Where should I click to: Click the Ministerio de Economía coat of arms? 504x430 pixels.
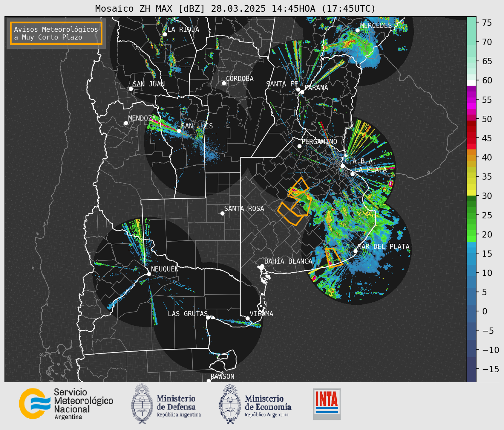click(230, 404)
